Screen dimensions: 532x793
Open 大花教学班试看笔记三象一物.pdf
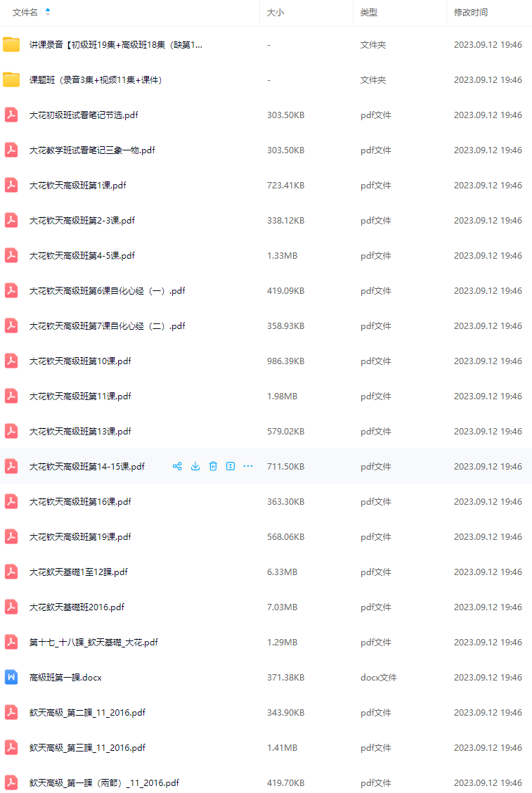point(92,150)
